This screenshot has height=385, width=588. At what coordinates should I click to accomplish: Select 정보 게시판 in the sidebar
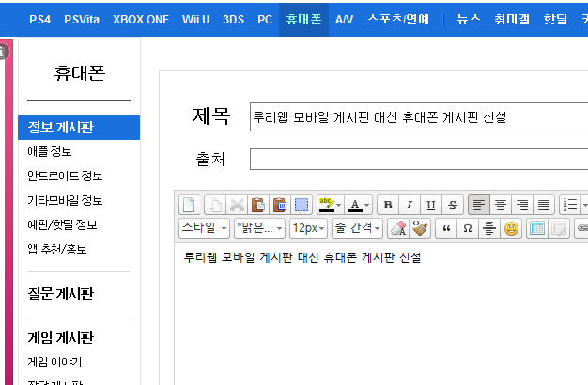(x=79, y=128)
